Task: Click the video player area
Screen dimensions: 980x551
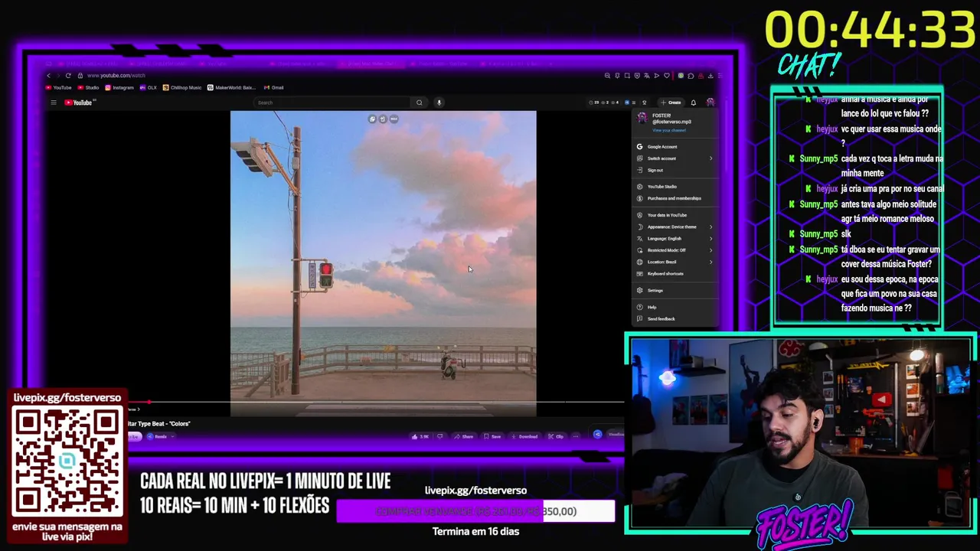Action: [x=383, y=263]
